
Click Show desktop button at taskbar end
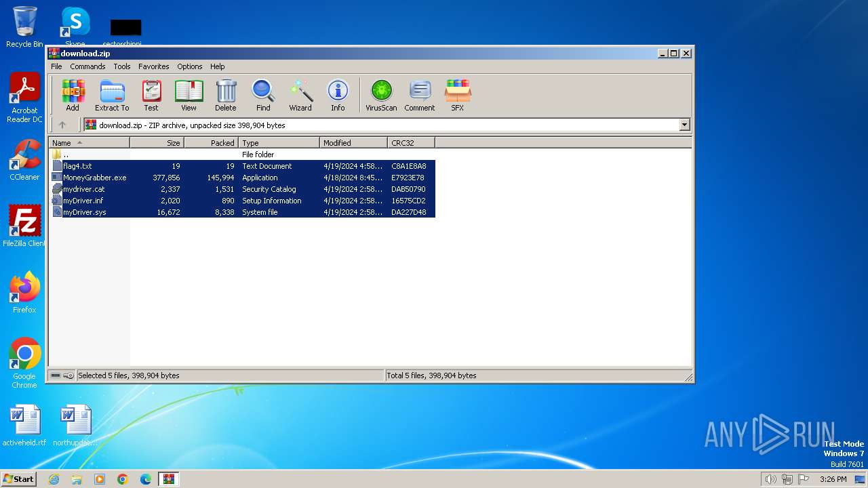click(861, 479)
